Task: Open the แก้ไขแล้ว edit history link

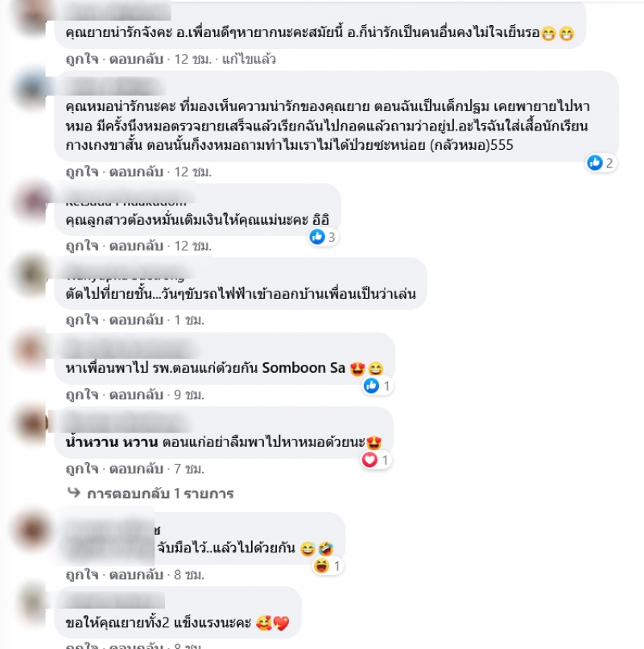Action: (x=249, y=60)
